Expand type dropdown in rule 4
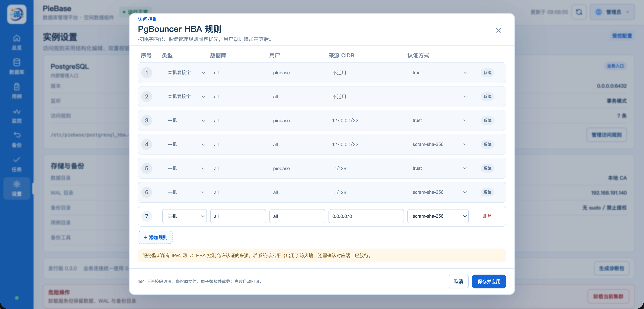Viewport: 644px width, 309px height. [x=184, y=144]
